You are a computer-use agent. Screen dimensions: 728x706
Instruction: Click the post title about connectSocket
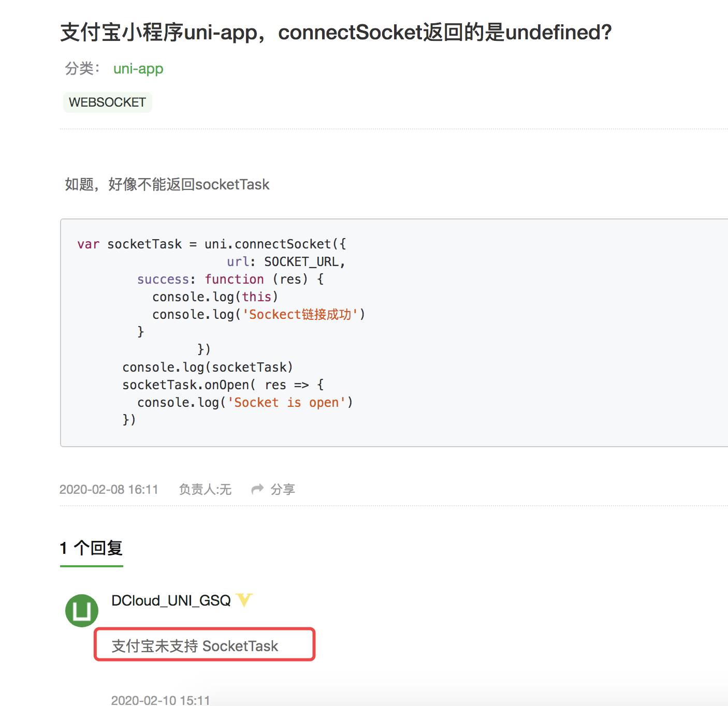tap(336, 32)
